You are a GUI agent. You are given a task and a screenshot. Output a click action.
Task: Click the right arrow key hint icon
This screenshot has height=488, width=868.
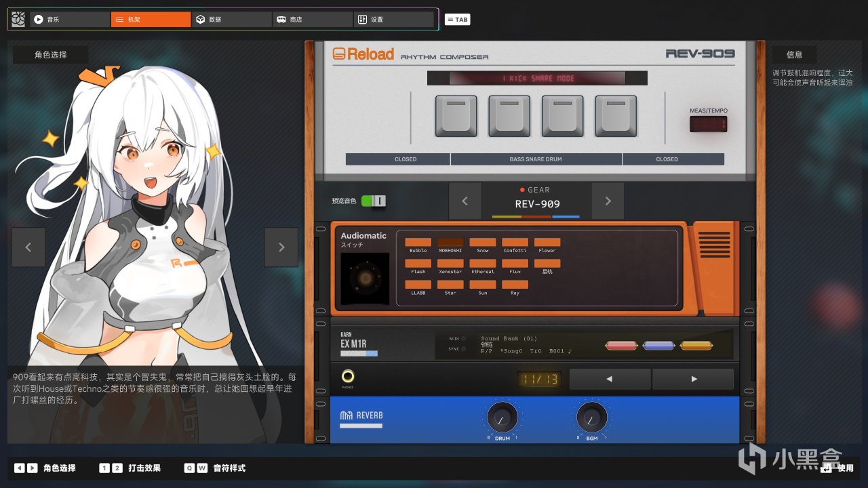pyautogui.click(x=32, y=468)
